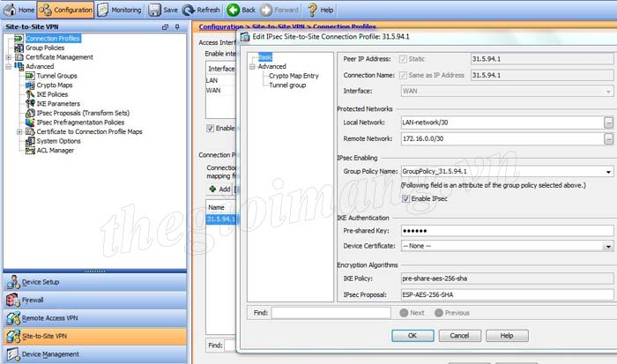Open the Firewall section
This screenshot has width=617, height=364.
point(95,301)
